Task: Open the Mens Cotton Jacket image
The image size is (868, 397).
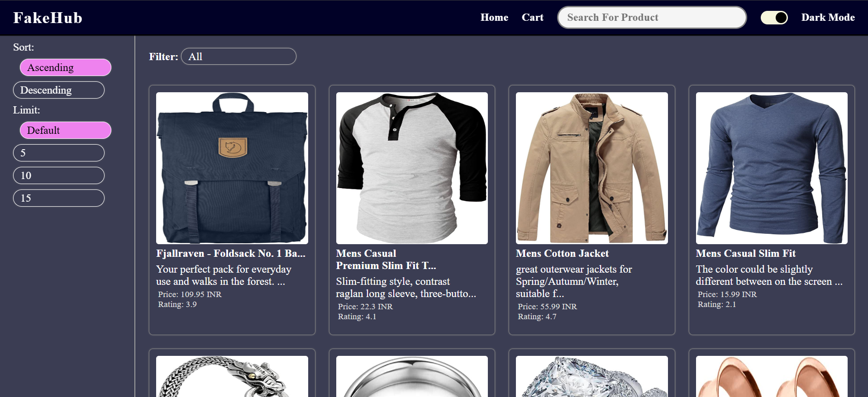Action: tap(592, 168)
